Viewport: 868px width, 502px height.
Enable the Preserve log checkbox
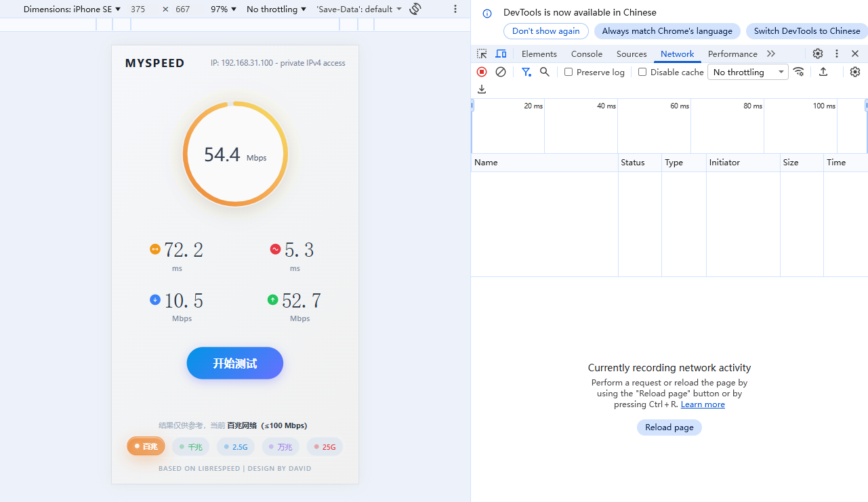pos(569,72)
